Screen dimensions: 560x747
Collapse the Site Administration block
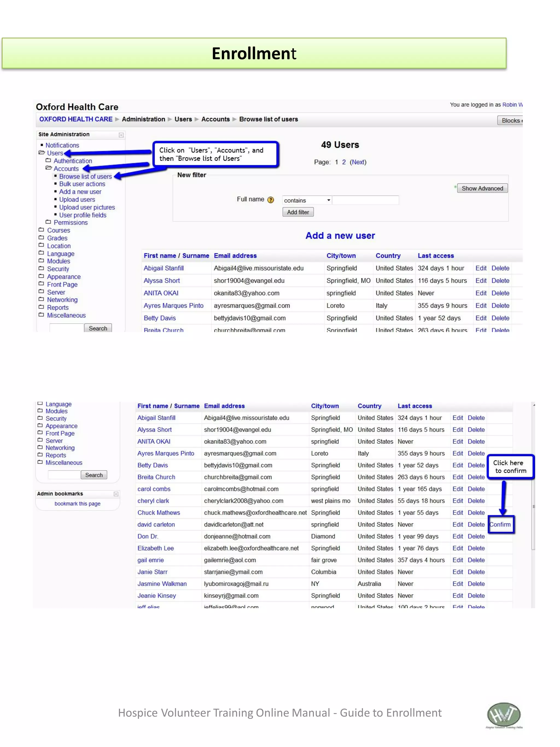(121, 135)
